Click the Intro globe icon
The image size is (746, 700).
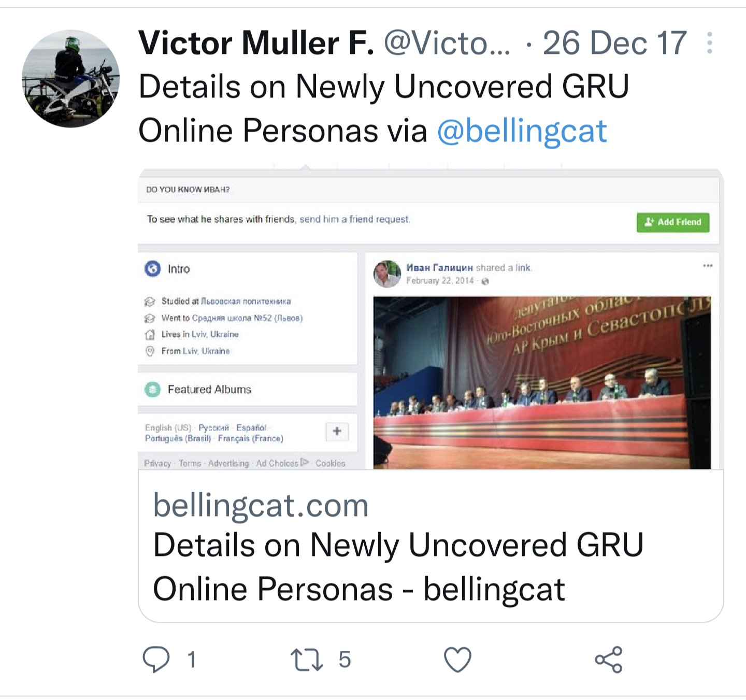tap(153, 268)
